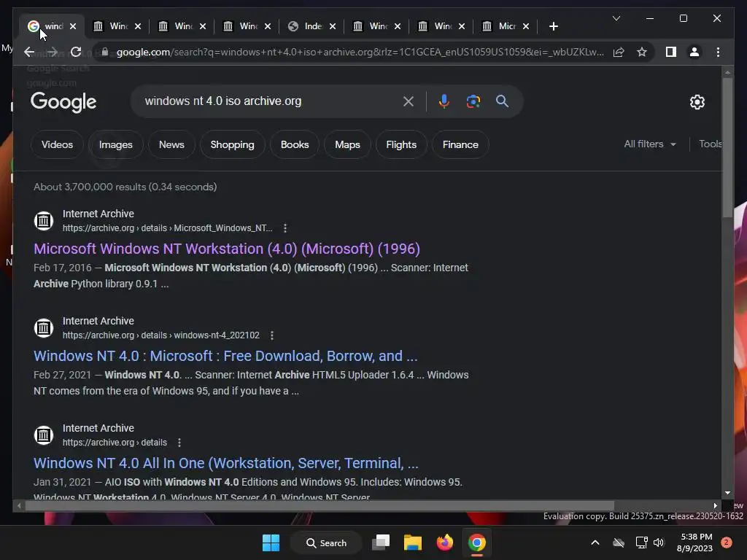View site info via lock icon
The width and height of the screenshot is (747, 560).
point(105,52)
